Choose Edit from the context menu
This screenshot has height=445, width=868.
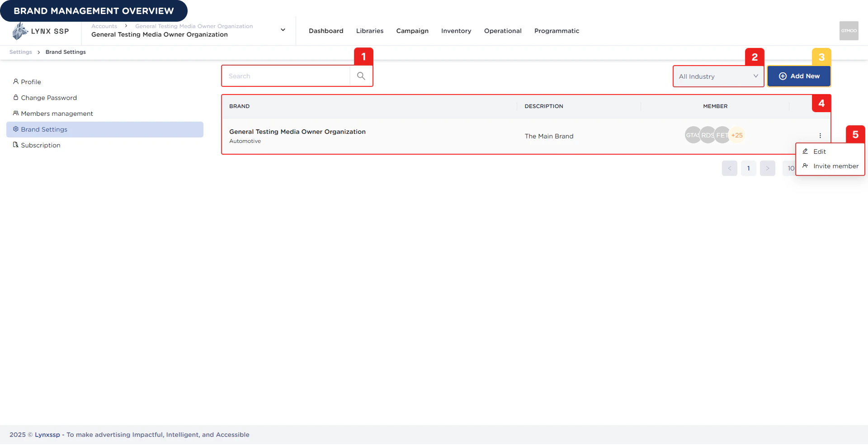[x=830, y=151]
